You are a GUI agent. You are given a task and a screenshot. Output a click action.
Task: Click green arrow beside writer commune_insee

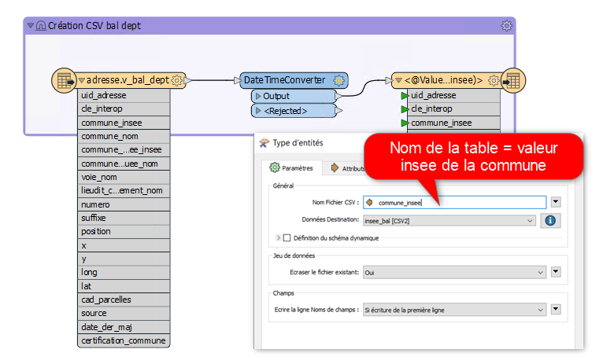(x=405, y=123)
